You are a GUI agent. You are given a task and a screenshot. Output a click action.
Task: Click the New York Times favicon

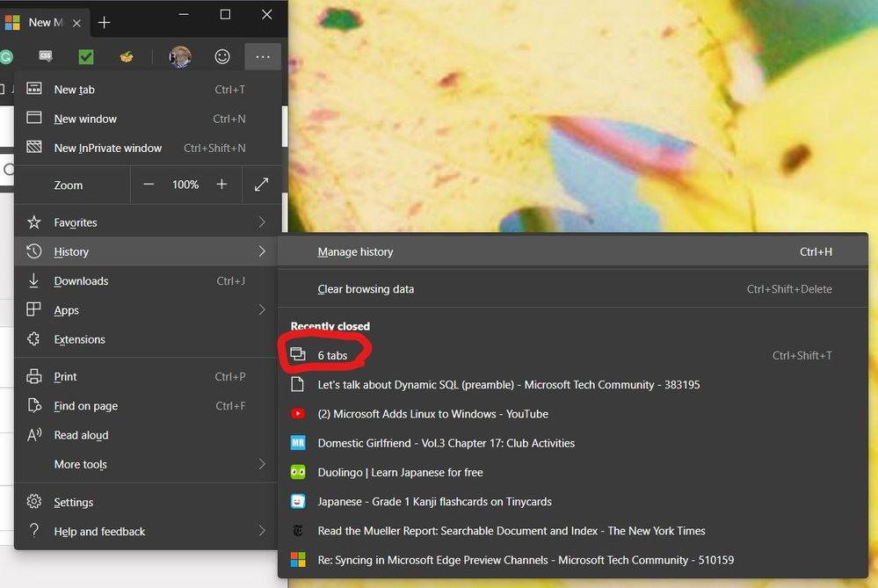coord(298,530)
